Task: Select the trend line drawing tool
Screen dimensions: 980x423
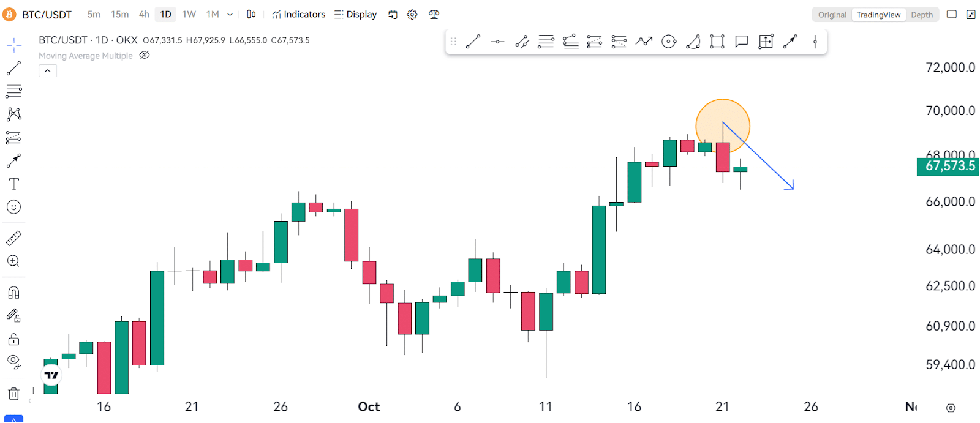Action: click(13, 68)
